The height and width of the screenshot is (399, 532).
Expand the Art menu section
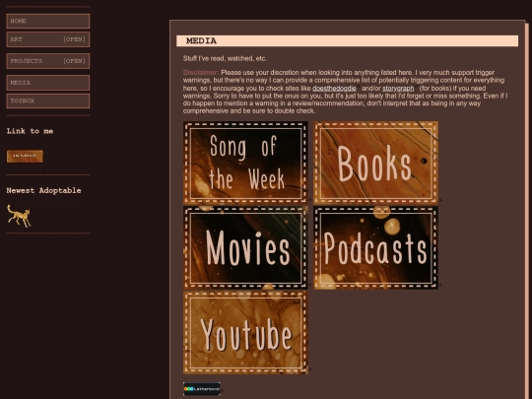click(48, 39)
